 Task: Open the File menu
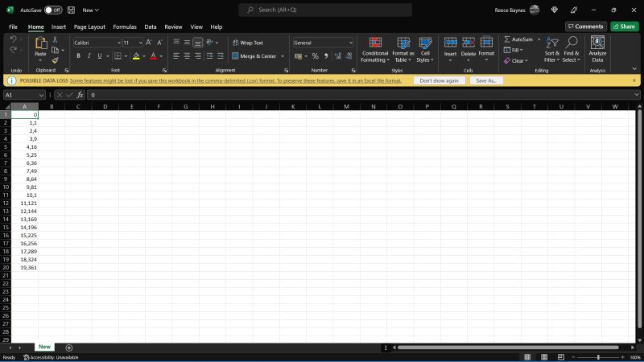point(13,27)
